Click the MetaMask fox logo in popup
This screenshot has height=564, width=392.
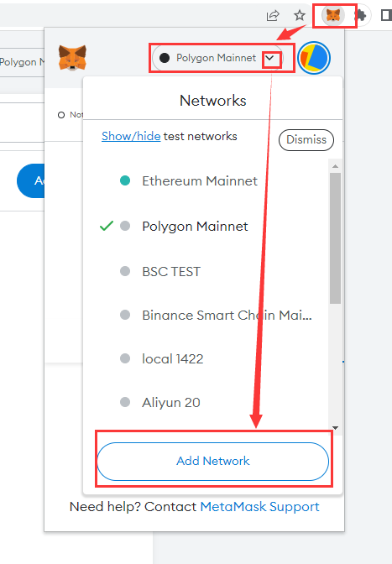tap(72, 58)
